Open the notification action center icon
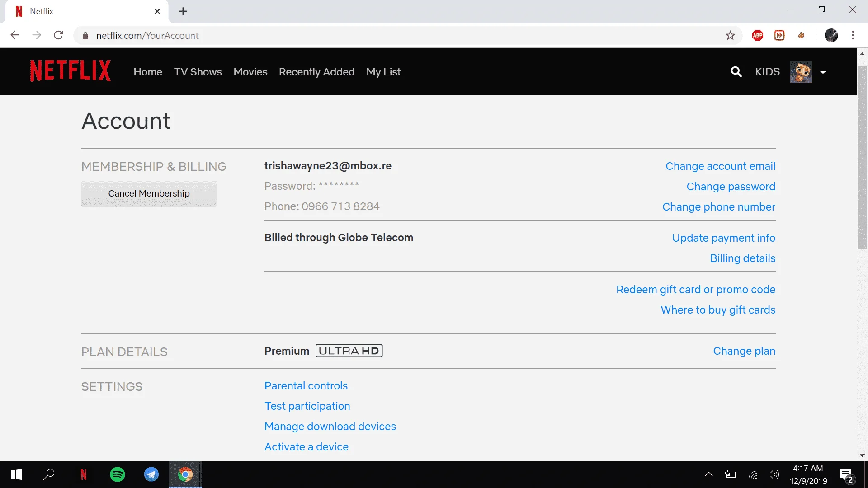The height and width of the screenshot is (488, 868). pos(847,475)
